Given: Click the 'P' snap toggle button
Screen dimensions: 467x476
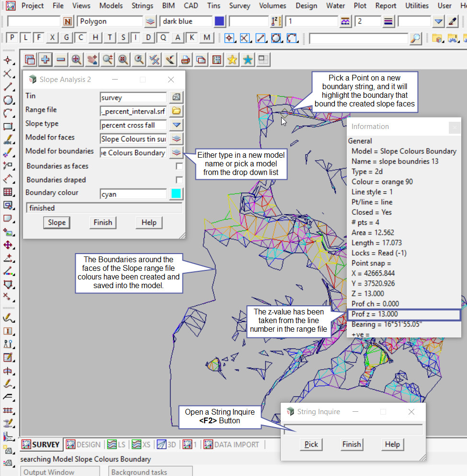Looking at the screenshot, I should [x=12, y=38].
